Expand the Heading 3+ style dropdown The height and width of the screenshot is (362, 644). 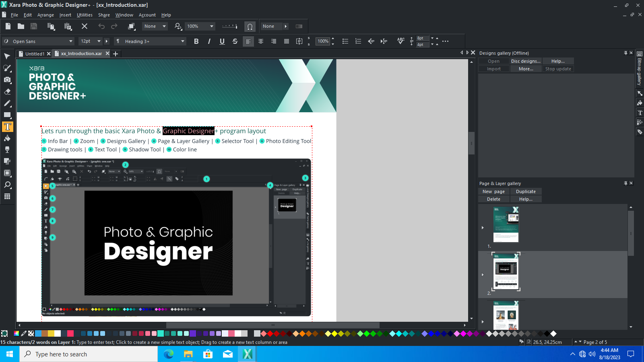(150, 41)
